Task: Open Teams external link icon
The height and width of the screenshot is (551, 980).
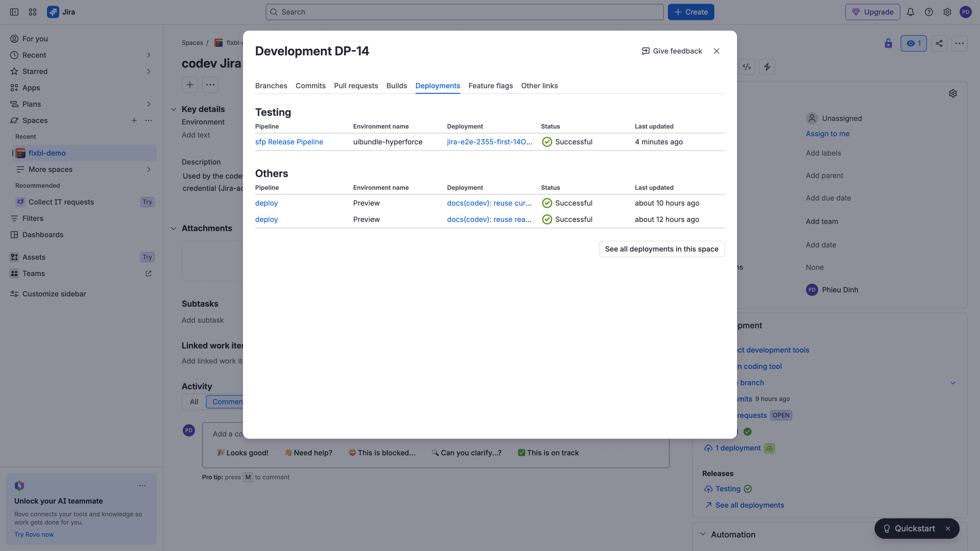Action: pos(148,273)
